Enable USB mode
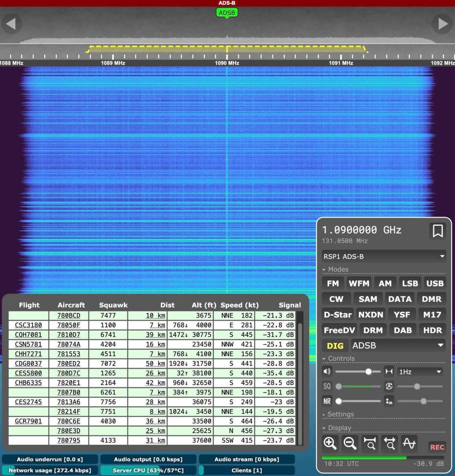455x476 pixels. 435,283
